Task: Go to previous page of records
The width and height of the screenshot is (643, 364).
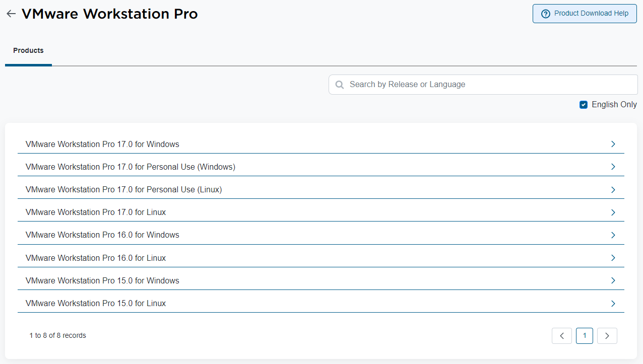Action: [x=562, y=336]
